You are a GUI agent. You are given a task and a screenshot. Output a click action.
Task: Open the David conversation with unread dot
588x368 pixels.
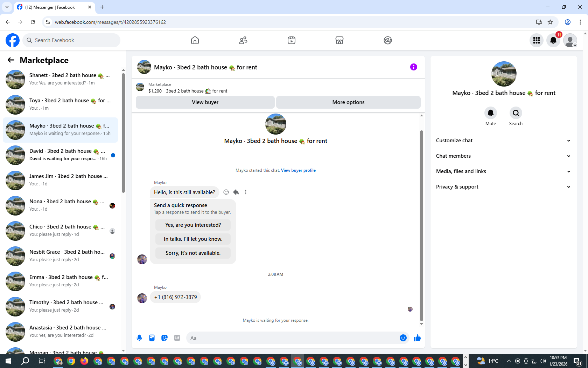[x=60, y=155]
